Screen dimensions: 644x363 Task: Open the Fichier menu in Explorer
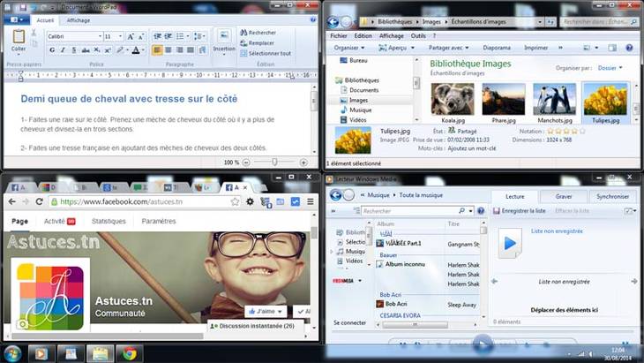[x=339, y=35]
